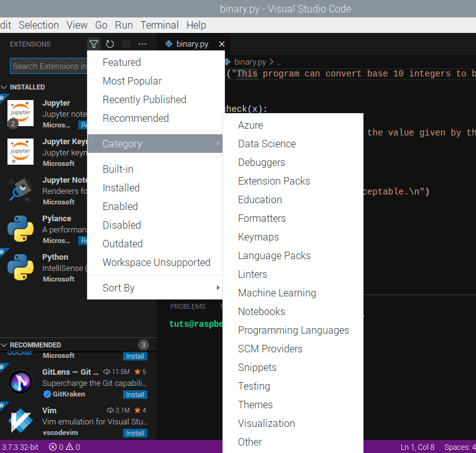
Task: Click the filter extensions funnel icon
Action: coord(94,44)
